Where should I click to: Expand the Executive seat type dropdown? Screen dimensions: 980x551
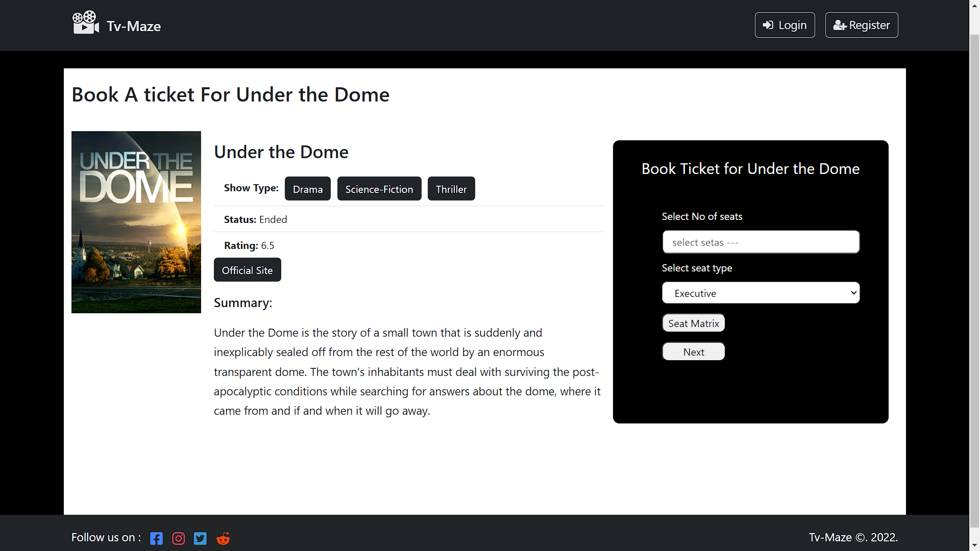point(761,293)
